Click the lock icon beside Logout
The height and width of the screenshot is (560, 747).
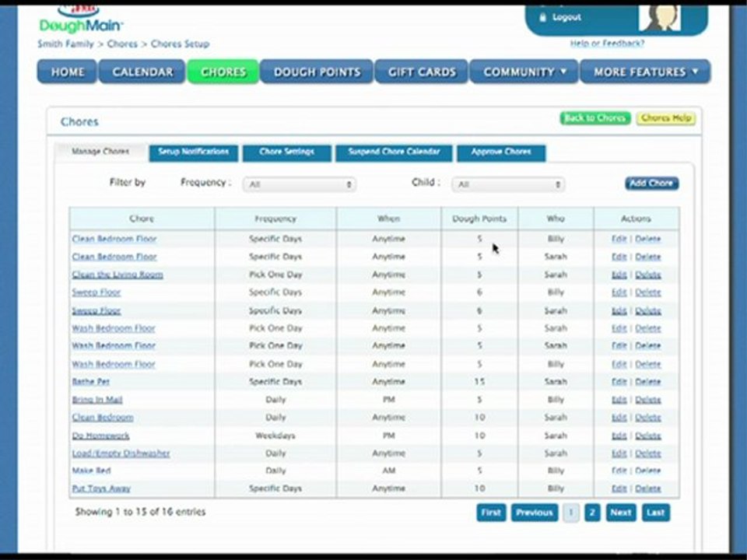[542, 17]
